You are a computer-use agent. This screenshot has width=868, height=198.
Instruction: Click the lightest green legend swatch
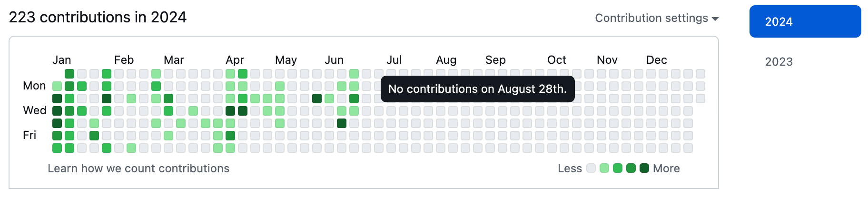tap(604, 168)
